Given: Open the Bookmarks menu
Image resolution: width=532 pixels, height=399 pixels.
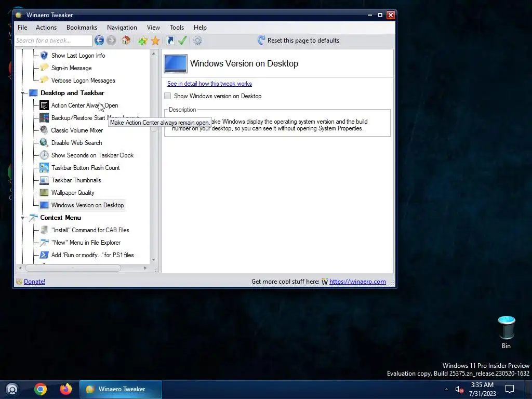Looking at the screenshot, I should click(82, 28).
